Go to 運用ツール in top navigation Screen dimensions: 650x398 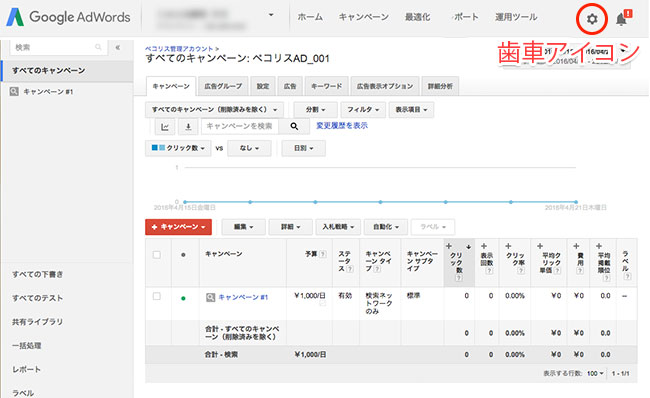(516, 17)
